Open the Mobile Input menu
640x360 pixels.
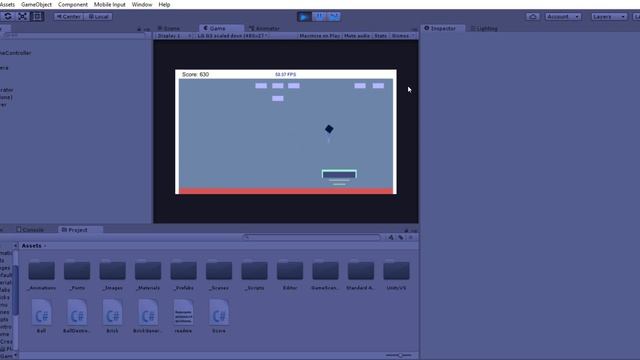tap(109, 4)
